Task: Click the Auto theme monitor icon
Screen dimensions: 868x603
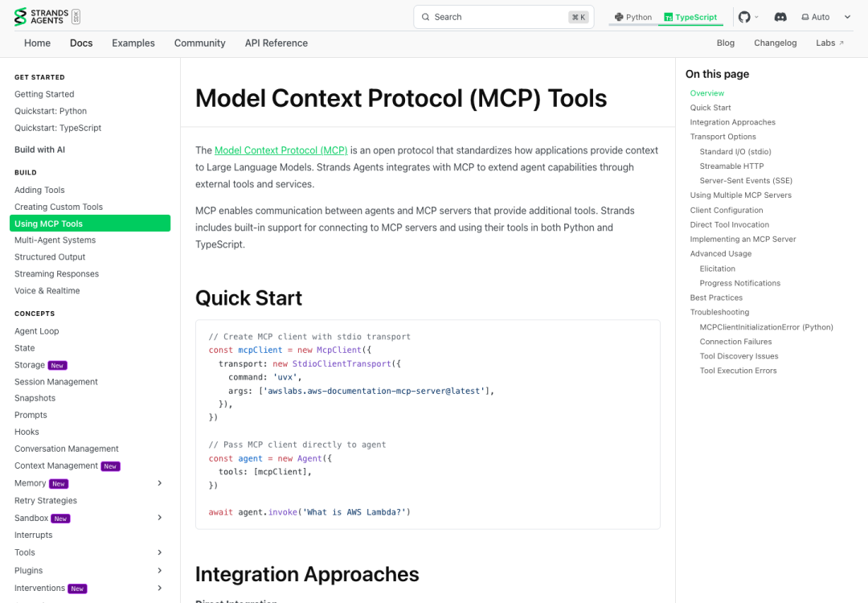Action: 805,17
